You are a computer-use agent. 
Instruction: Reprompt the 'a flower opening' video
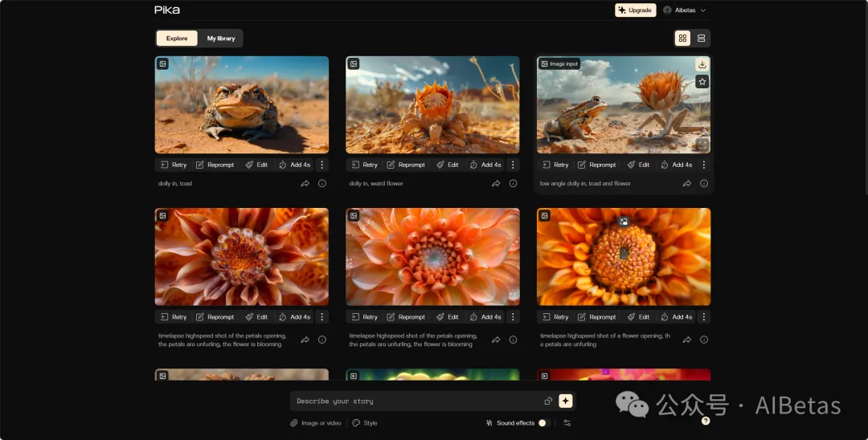[x=596, y=316]
